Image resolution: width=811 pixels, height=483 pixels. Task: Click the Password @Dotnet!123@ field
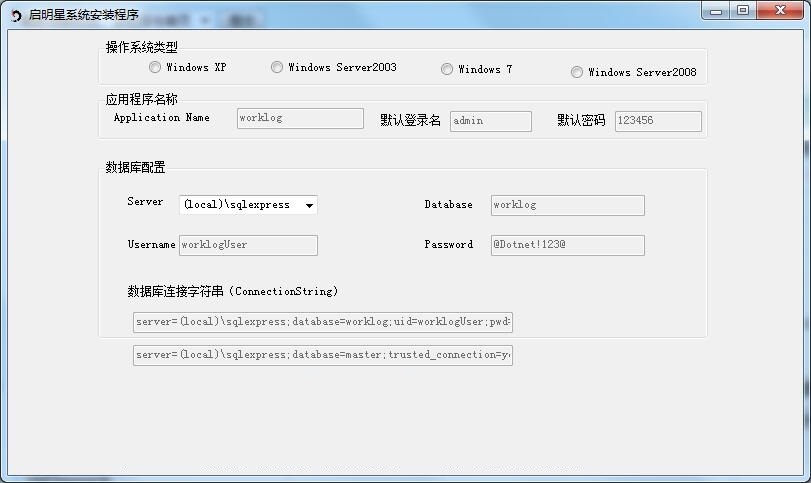568,245
